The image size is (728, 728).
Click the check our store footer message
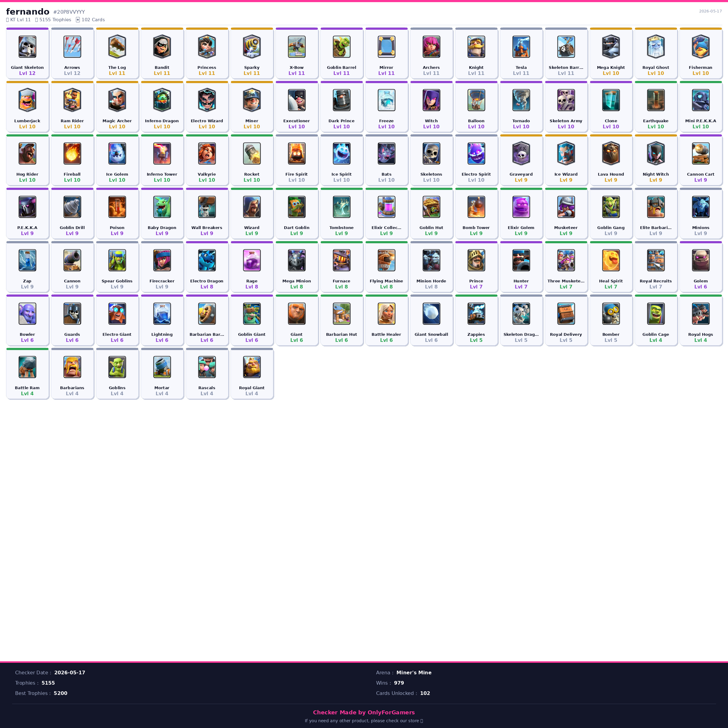[364, 721]
